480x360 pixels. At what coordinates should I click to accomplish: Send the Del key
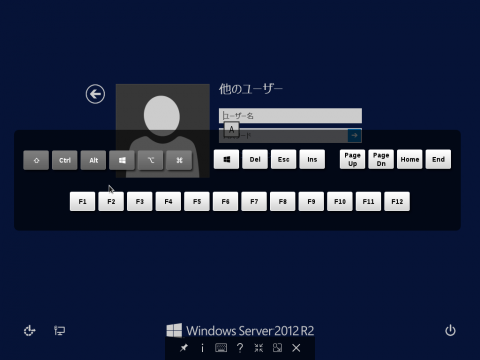point(255,159)
